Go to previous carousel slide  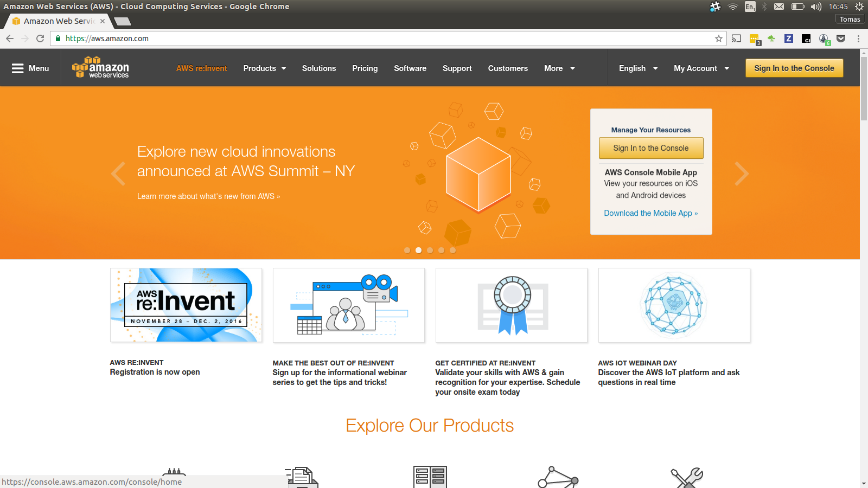[118, 174]
